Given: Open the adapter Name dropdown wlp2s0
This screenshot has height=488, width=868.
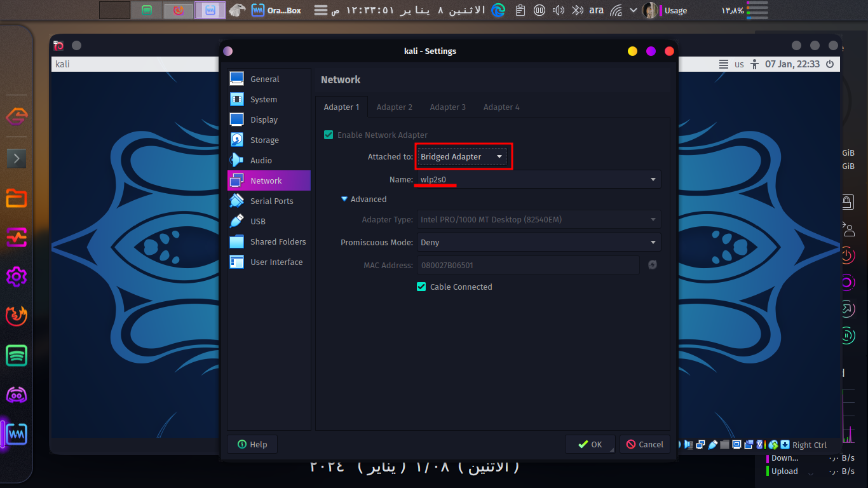Looking at the screenshot, I should (x=539, y=179).
